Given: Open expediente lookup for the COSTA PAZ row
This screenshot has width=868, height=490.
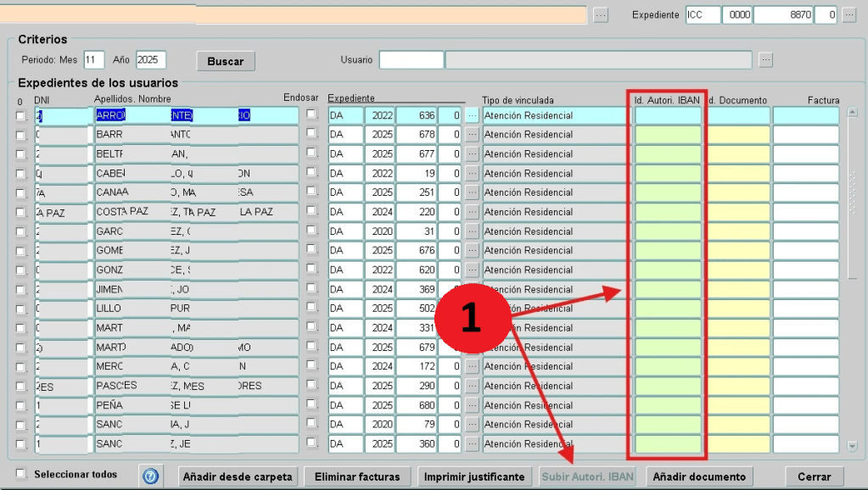Looking at the screenshot, I should (473, 212).
